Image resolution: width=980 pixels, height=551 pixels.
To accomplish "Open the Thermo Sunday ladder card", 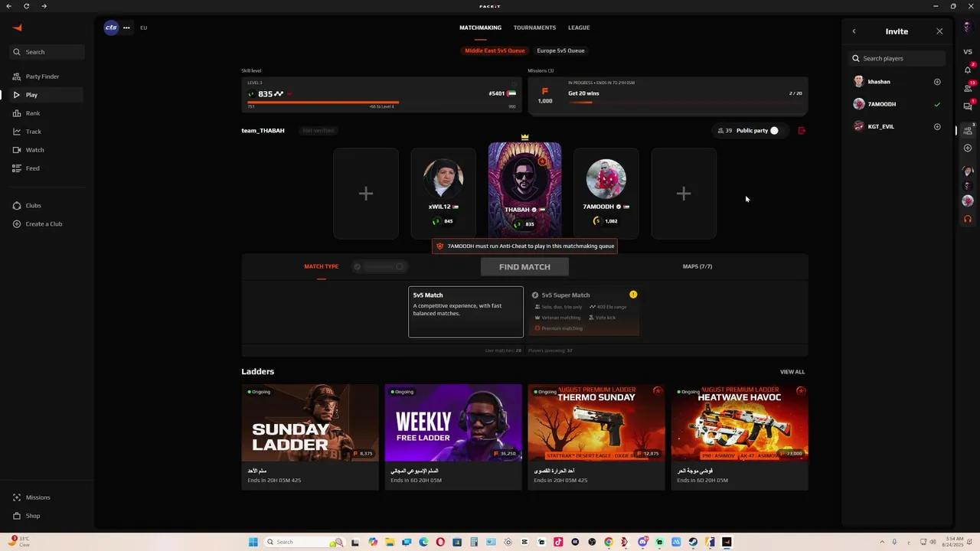I will [596, 437].
